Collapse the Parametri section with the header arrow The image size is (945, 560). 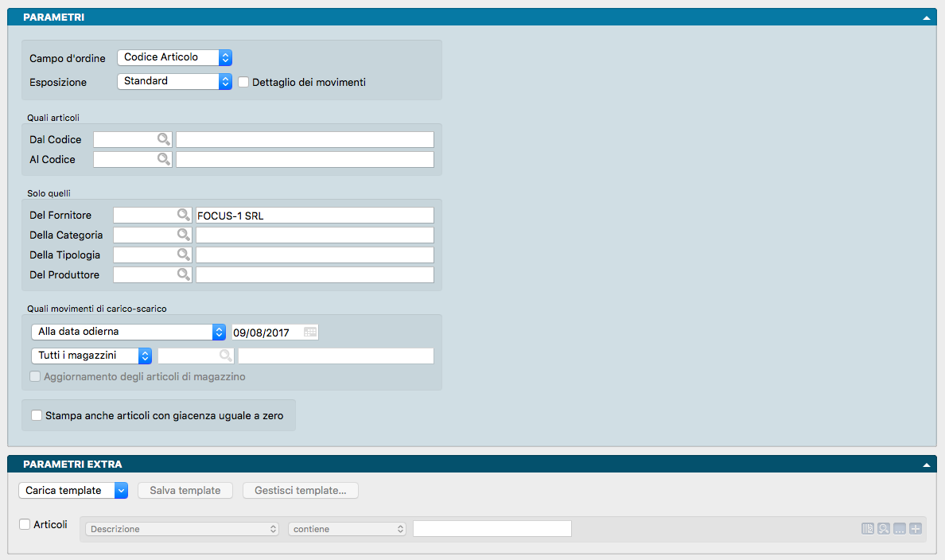[x=926, y=17]
